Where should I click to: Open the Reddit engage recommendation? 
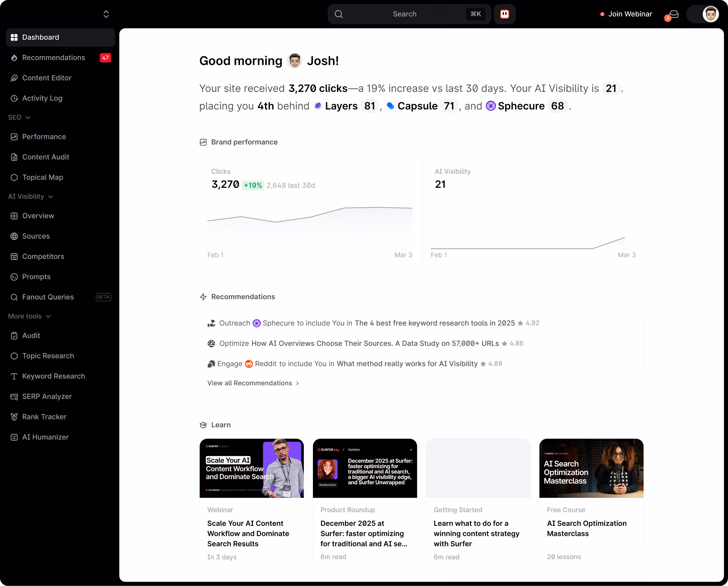coord(355,363)
